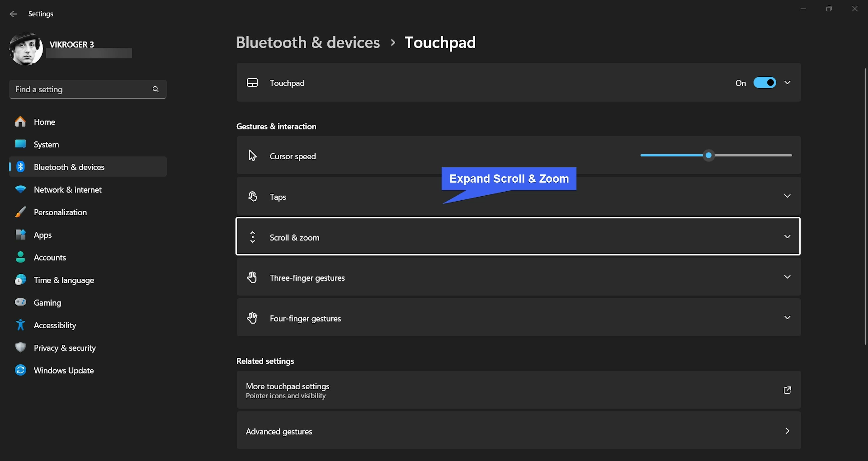Screen dimensions: 868x461
Task: Turn off the Touchpad toggle
Action: pos(764,82)
